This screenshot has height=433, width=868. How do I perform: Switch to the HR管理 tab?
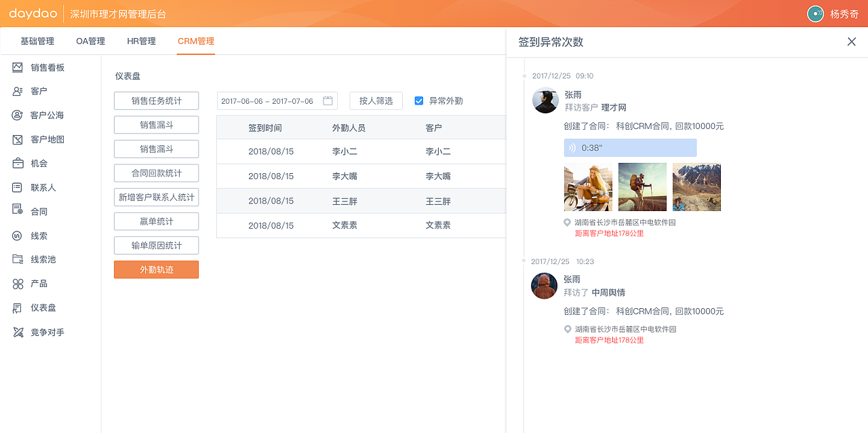point(140,41)
